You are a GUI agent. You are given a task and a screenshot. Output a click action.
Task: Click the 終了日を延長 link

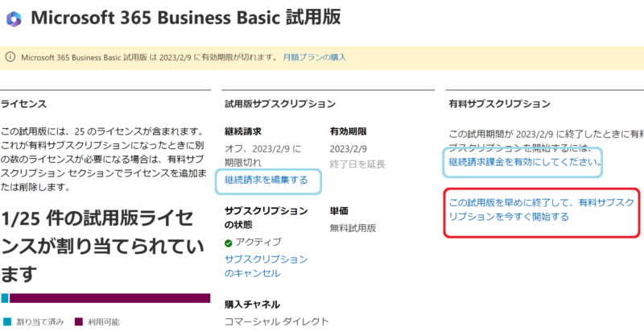click(357, 164)
